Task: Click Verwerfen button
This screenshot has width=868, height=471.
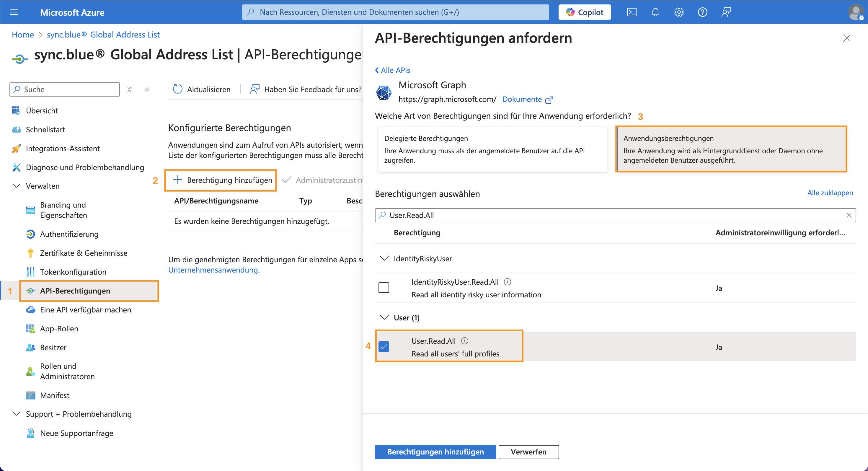Action: point(528,452)
